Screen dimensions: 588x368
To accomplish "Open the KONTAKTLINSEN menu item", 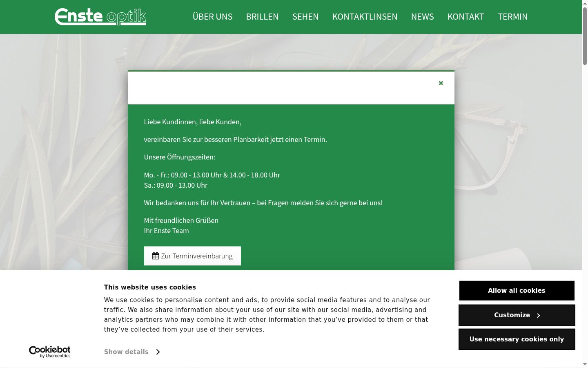I will 365,17.
